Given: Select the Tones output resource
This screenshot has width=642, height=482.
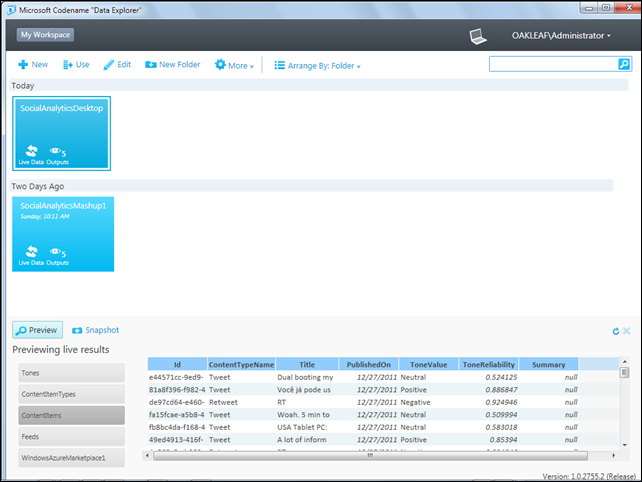Looking at the screenshot, I should click(69, 372).
